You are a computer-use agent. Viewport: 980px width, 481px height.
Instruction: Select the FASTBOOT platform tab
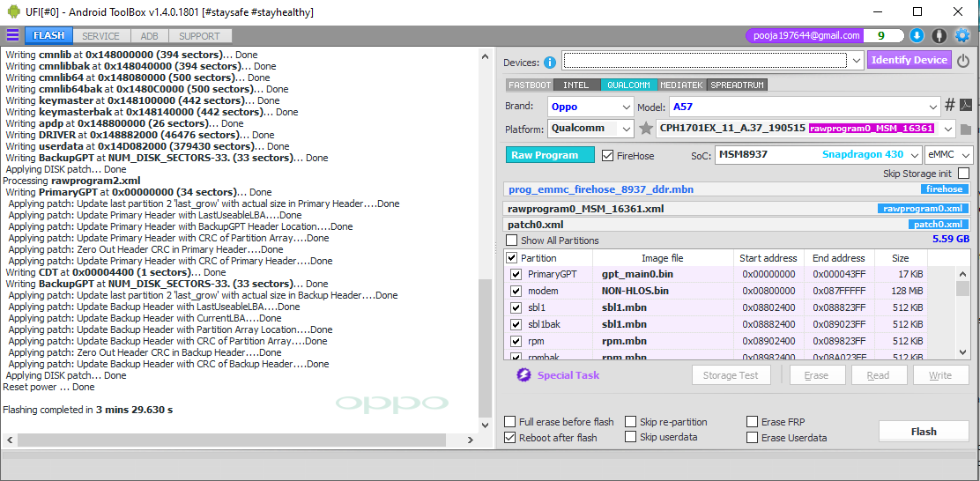click(530, 85)
